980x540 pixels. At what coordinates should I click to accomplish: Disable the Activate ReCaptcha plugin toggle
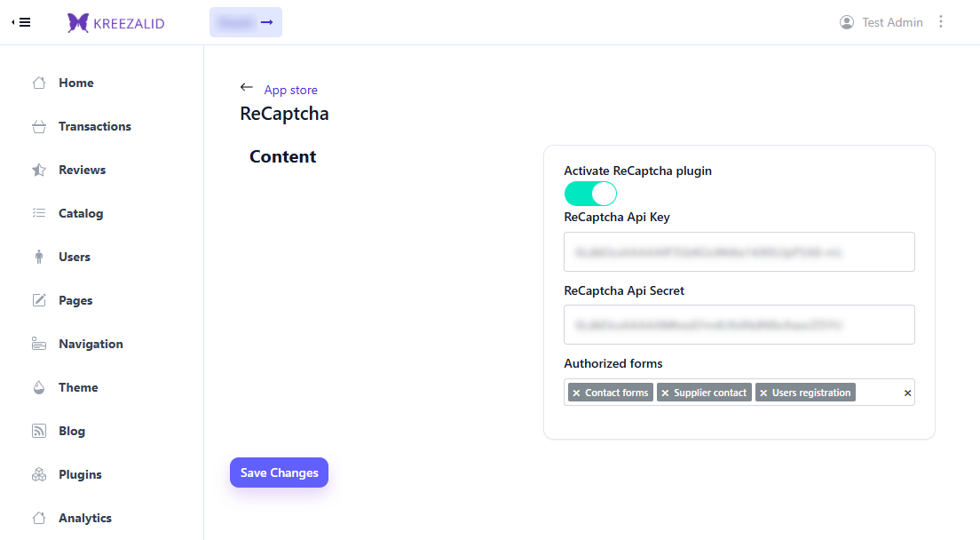coord(590,194)
